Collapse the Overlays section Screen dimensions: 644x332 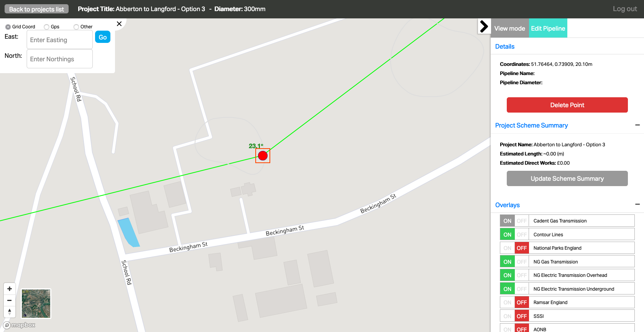click(x=637, y=204)
